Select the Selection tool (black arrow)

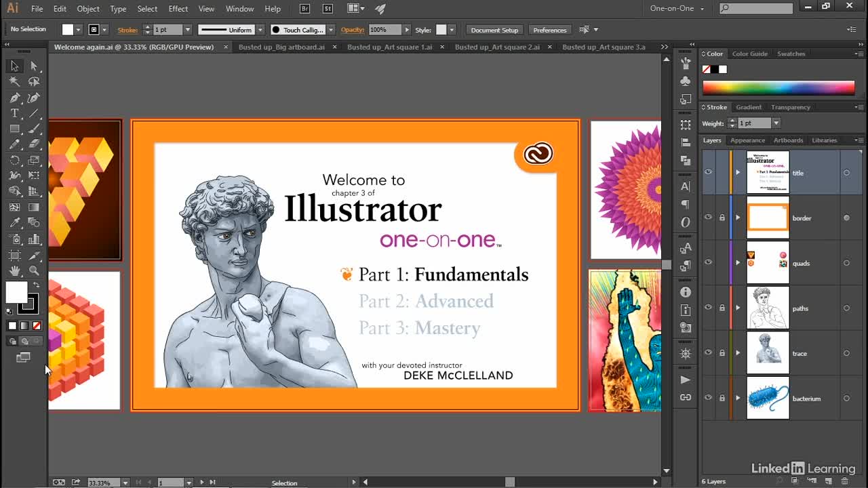point(14,66)
